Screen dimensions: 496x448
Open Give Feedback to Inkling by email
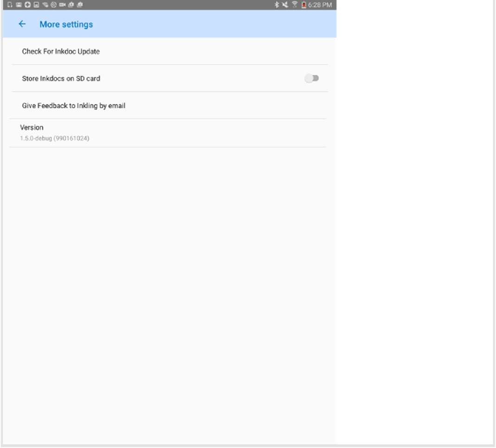tap(74, 105)
